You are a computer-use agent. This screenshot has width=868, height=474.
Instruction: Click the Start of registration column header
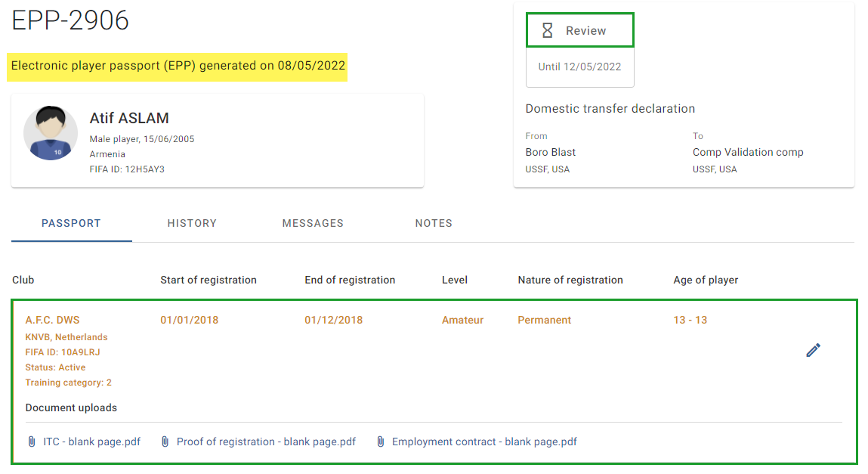coord(209,280)
